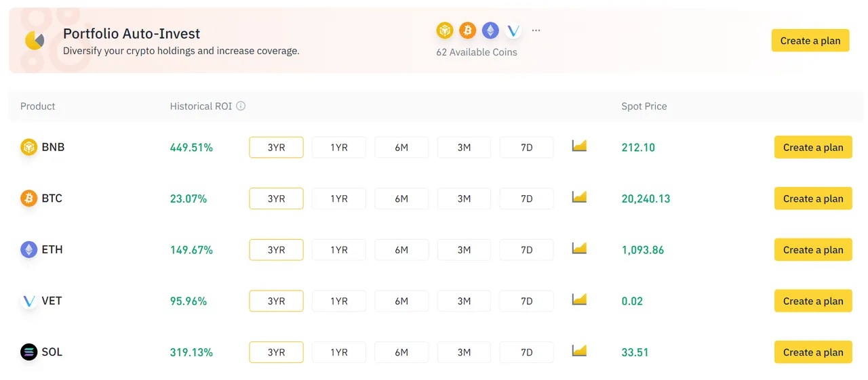Select the 1YR period for VET
The image size is (868, 380).
click(339, 301)
